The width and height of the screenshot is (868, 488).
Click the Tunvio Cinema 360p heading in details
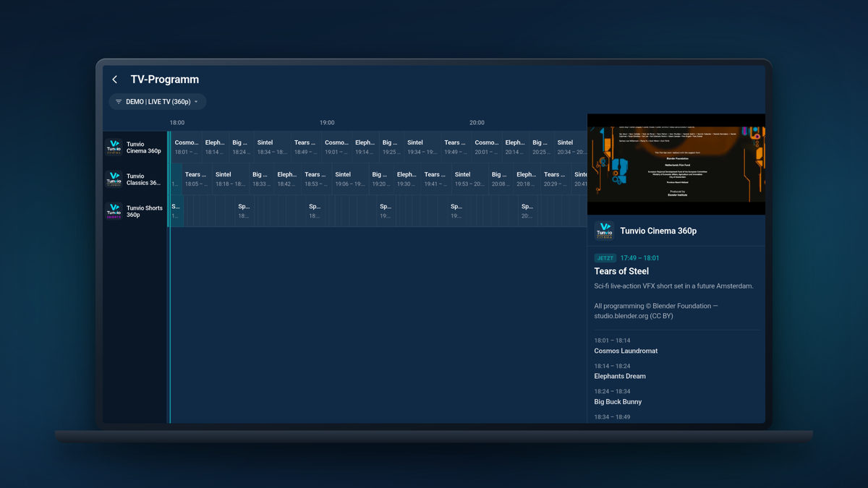tap(658, 231)
